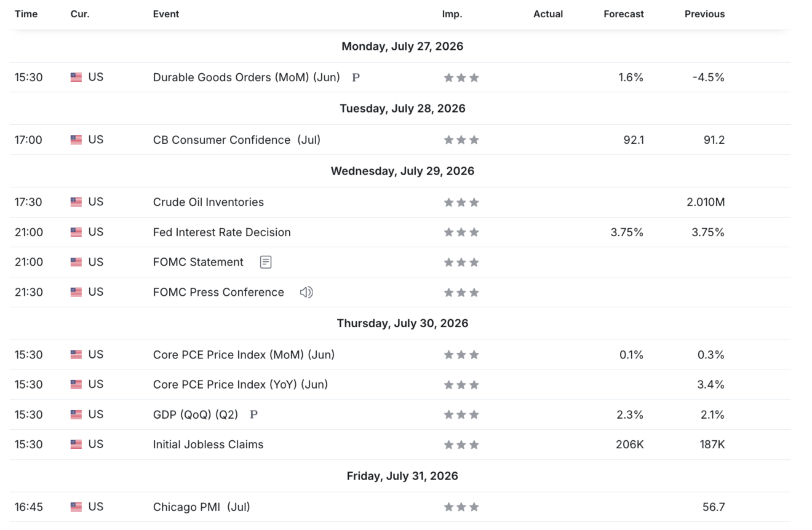Click importance stars for Initial Jobless Claims
This screenshot has width=812, height=530.
tap(461, 445)
